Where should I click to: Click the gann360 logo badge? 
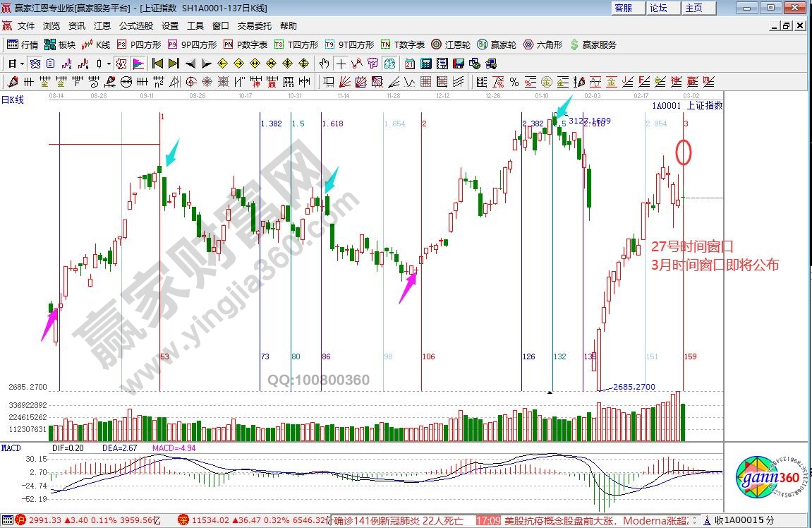[x=770, y=479]
